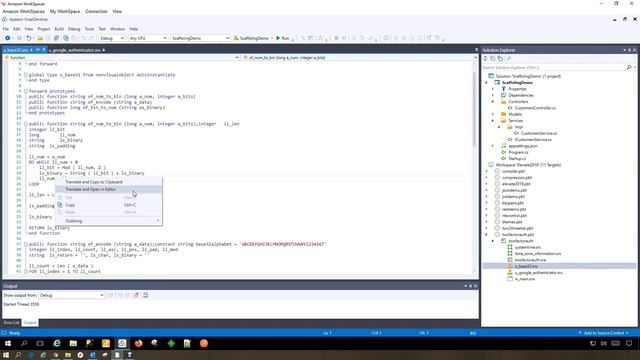Select u_google_authenticator.sru in Solution Explorer
This screenshot has height=360, width=640.
(x=538, y=273)
